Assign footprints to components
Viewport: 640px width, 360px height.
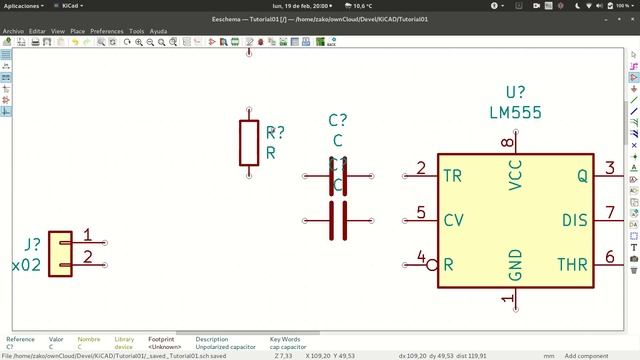click(x=272, y=42)
